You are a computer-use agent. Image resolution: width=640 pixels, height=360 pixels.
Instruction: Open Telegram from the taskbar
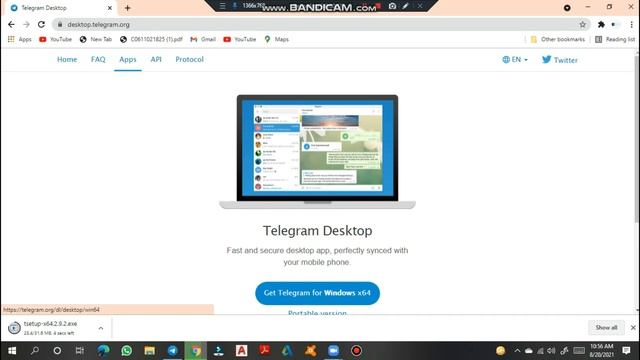pos(173,351)
